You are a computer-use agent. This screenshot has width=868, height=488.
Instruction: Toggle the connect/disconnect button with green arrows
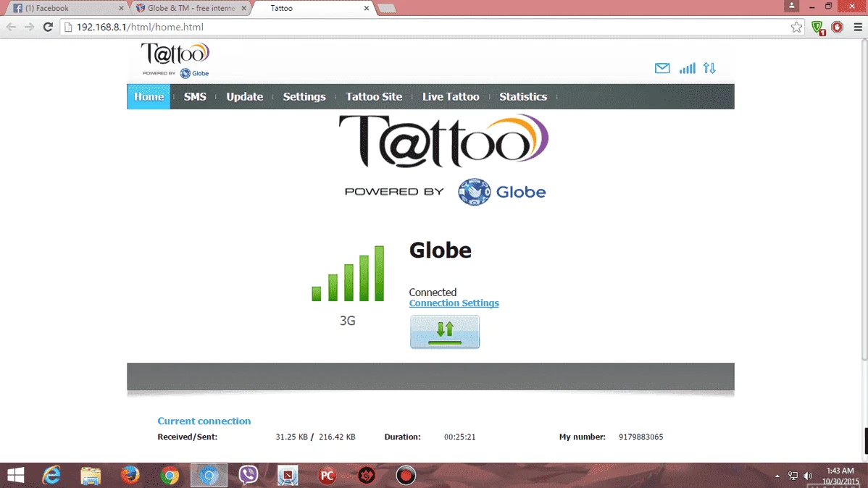(x=445, y=332)
